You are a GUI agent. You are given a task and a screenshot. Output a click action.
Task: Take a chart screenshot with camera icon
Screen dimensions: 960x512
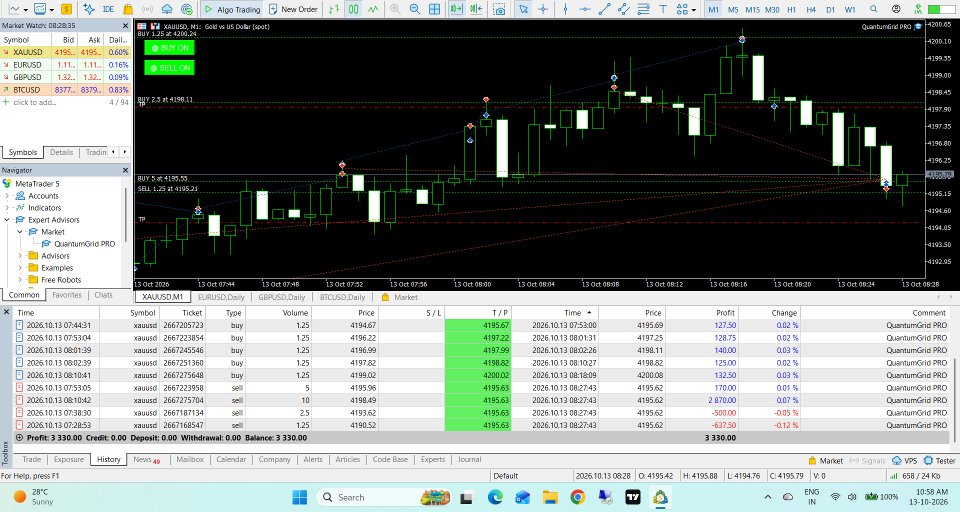(500, 9)
